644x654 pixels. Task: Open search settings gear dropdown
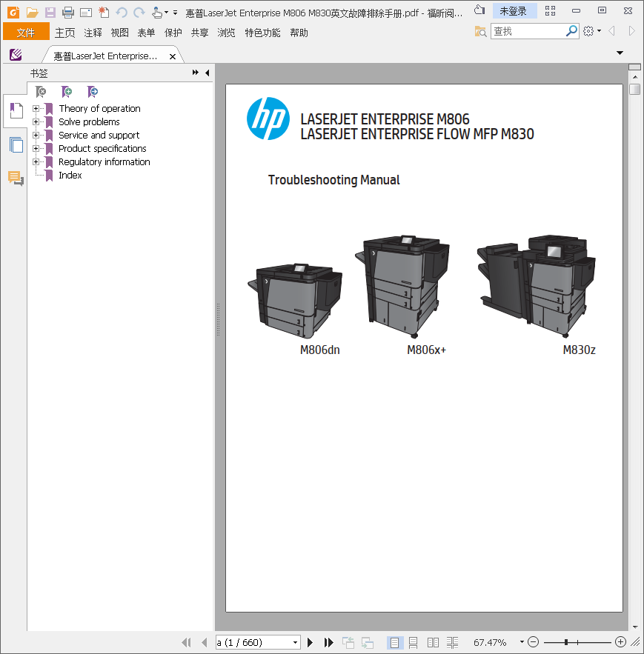(x=592, y=31)
